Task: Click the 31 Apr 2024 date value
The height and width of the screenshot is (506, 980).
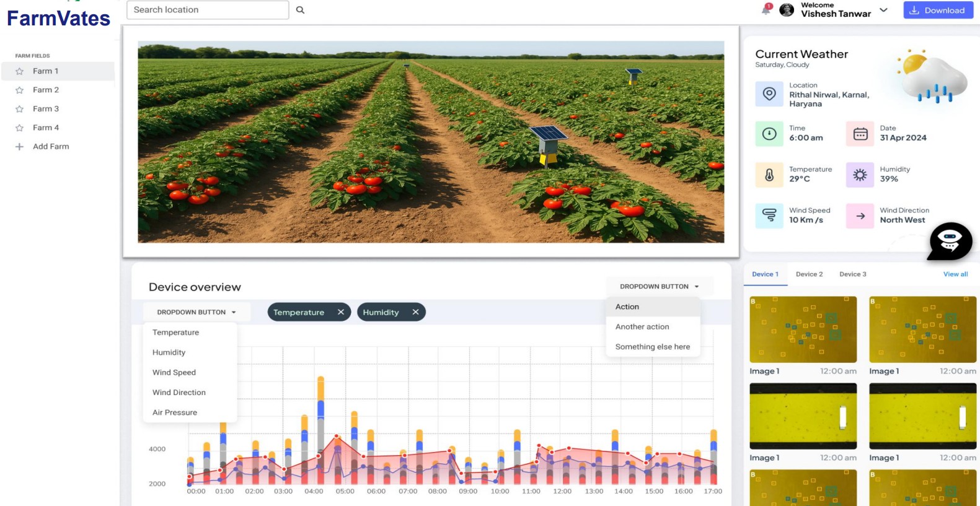Action: [x=903, y=138]
